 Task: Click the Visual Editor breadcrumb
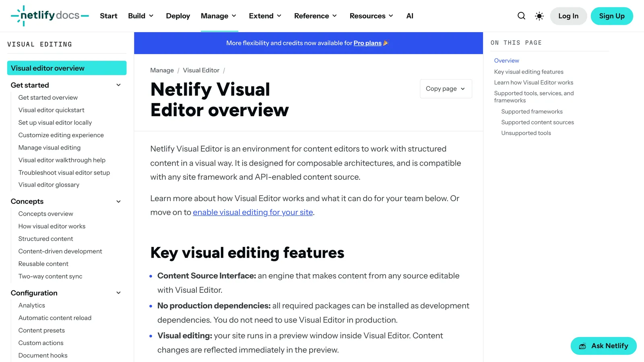pyautogui.click(x=201, y=70)
